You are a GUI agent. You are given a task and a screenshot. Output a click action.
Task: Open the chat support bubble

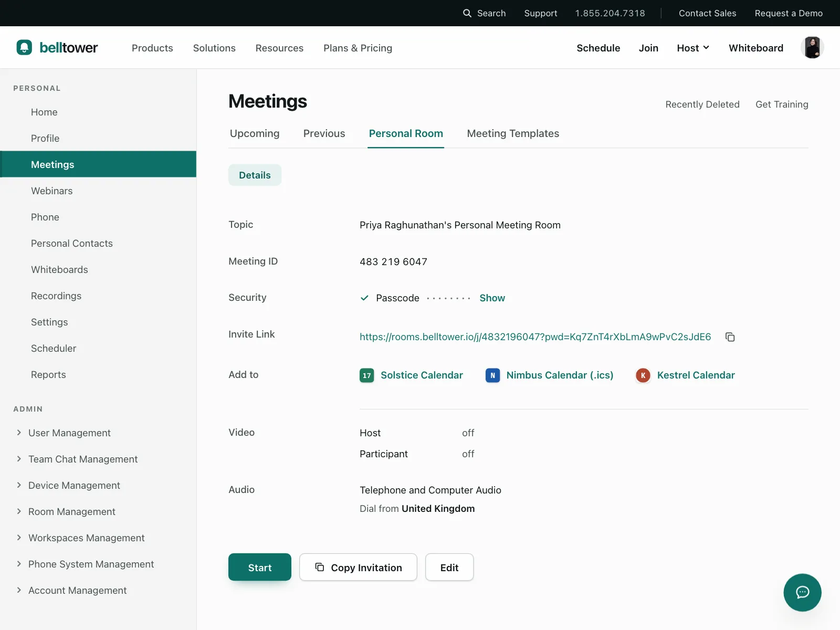(802, 593)
